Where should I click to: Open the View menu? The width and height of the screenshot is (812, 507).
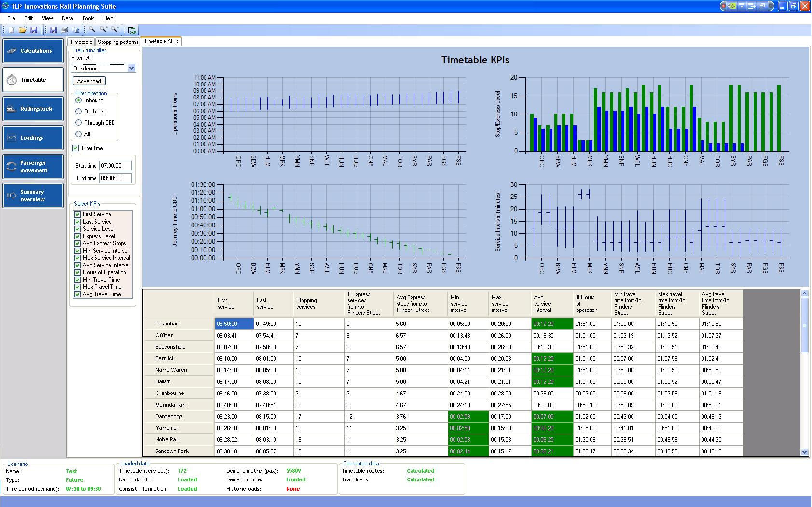(x=47, y=18)
